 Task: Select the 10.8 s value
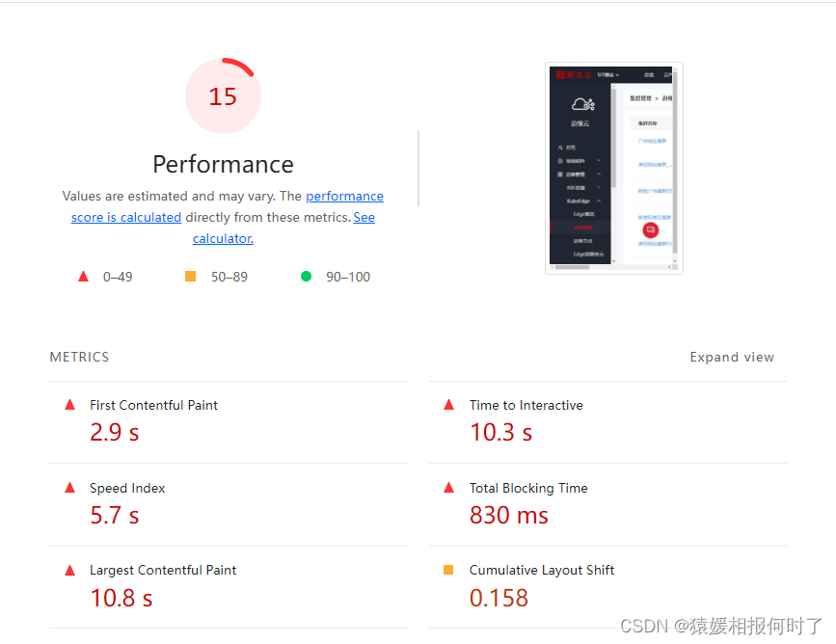[121, 598]
